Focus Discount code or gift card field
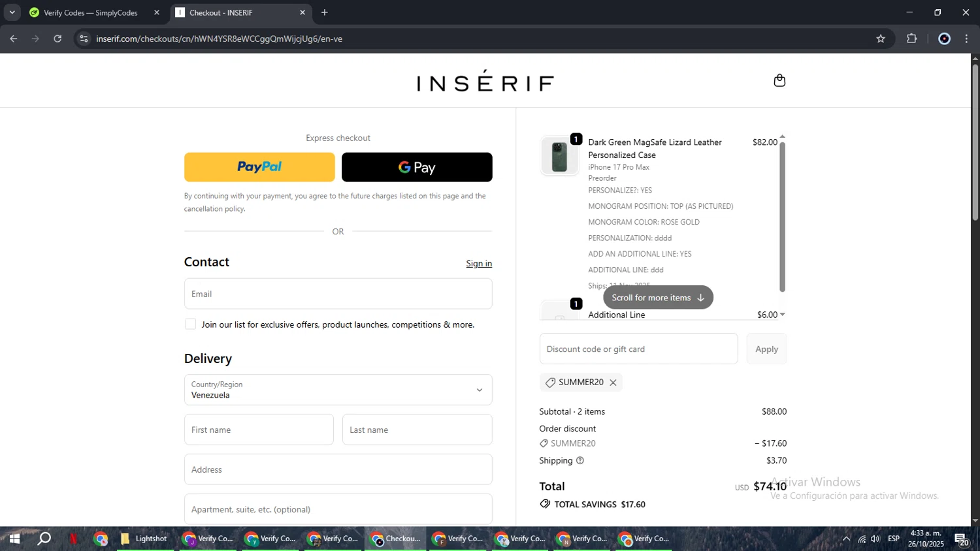The height and width of the screenshot is (551, 980). click(638, 349)
